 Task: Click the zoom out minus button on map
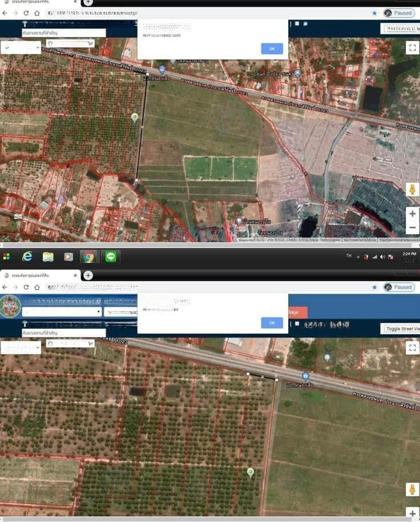[x=412, y=228]
